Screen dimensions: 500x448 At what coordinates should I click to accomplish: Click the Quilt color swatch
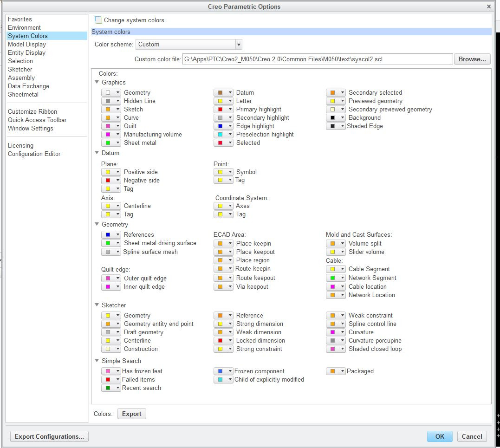click(108, 126)
